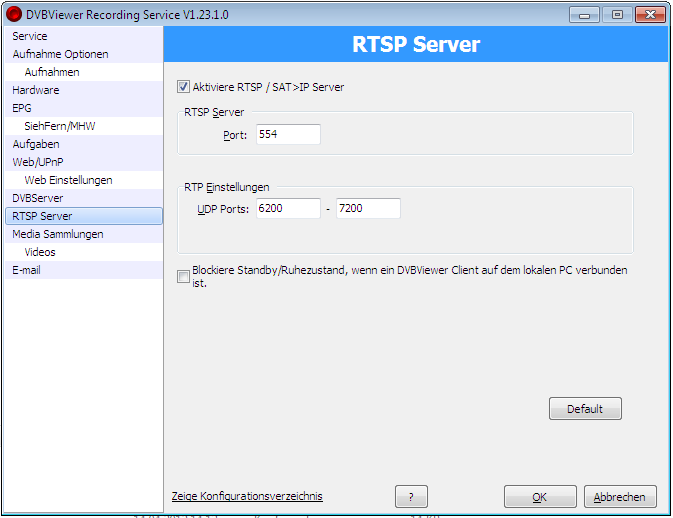
Task: Switch to the Aufgaben page
Action: [x=36, y=144]
